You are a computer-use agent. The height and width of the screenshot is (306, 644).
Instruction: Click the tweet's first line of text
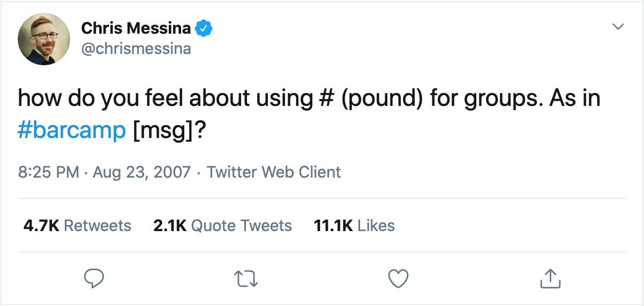click(x=309, y=99)
